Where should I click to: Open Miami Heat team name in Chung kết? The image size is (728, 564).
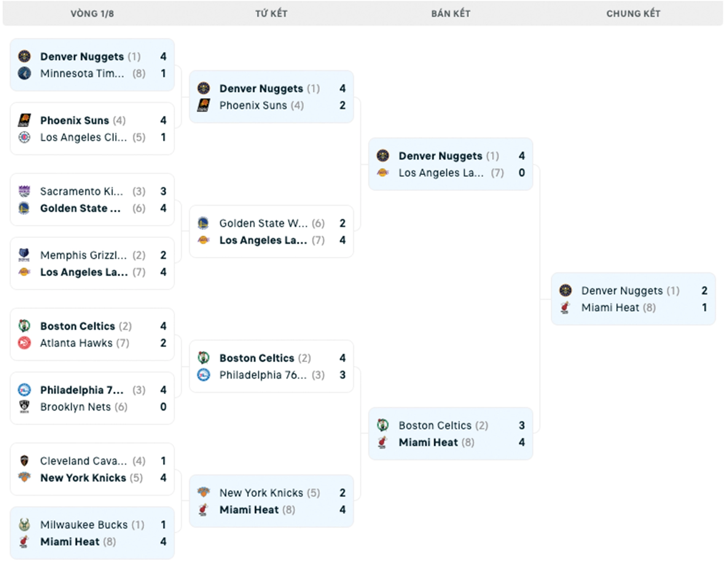610,308
